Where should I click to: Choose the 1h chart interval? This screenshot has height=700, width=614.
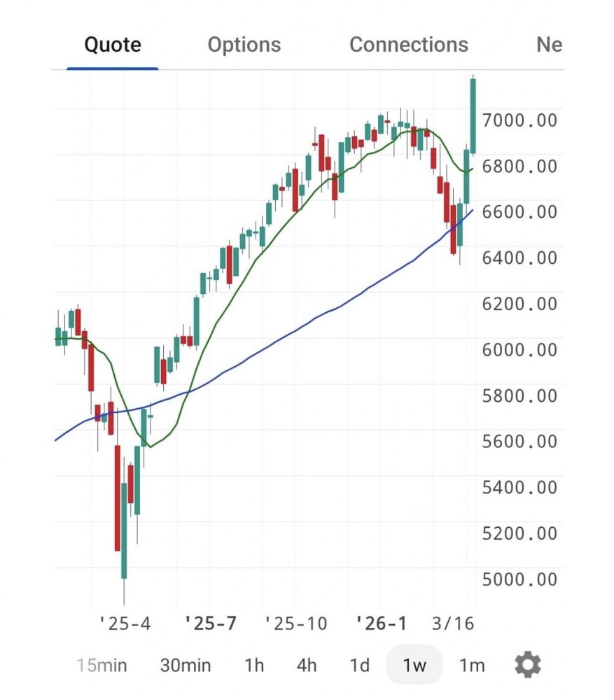pos(254,665)
